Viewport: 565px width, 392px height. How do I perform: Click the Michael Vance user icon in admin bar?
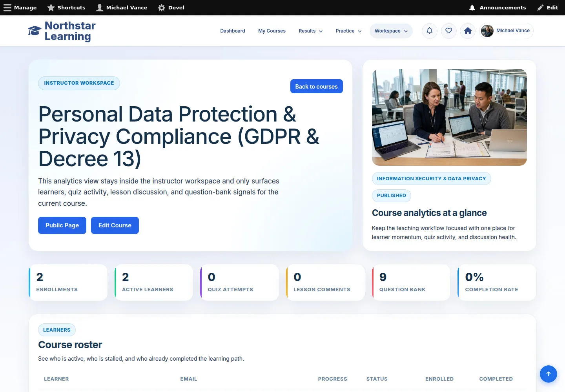[x=100, y=7]
